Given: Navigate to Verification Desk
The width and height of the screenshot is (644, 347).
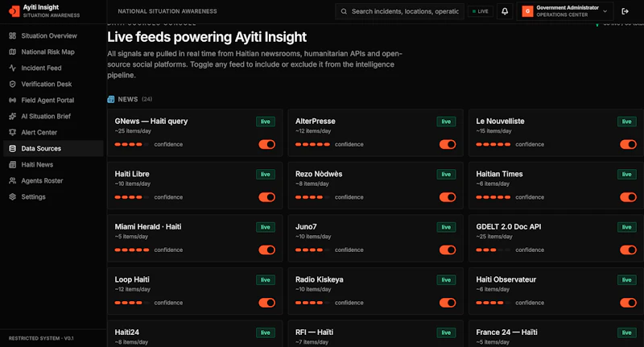Looking at the screenshot, I should tap(53, 84).
